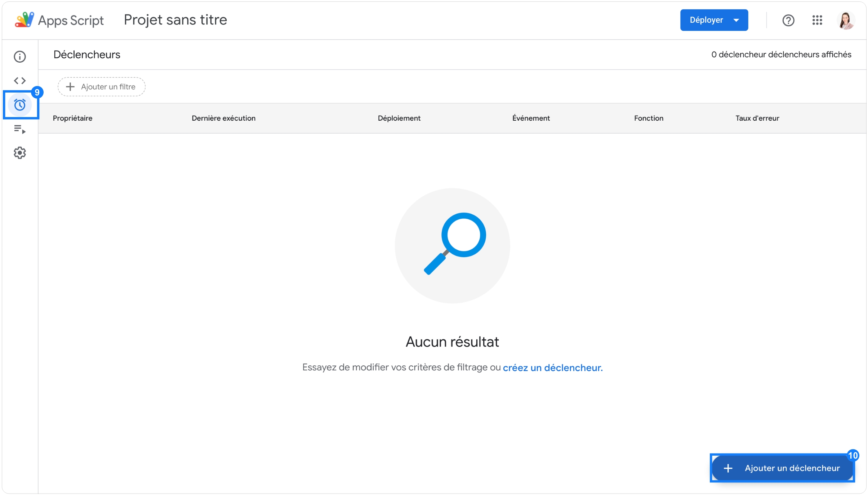Click the Événement column header
Viewport: 868px width, 495px height.
[531, 118]
